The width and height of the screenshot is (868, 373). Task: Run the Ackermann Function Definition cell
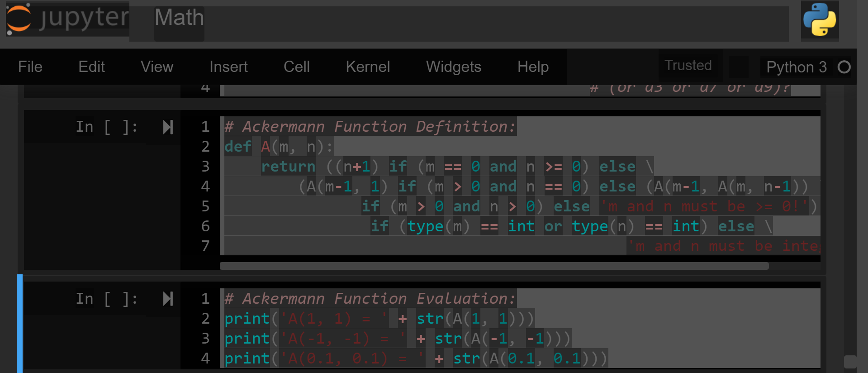(168, 127)
